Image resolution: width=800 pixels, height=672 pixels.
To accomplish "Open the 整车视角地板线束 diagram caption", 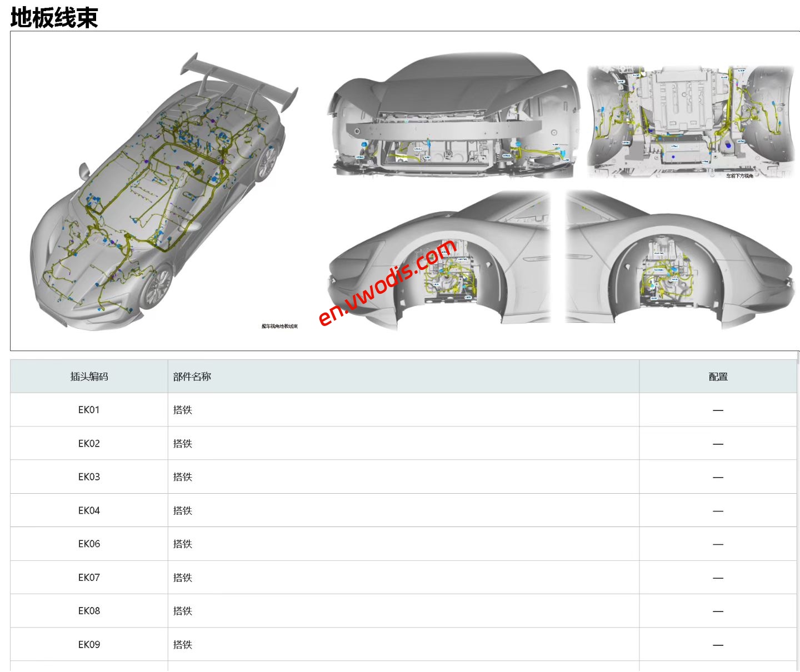I will [x=279, y=327].
